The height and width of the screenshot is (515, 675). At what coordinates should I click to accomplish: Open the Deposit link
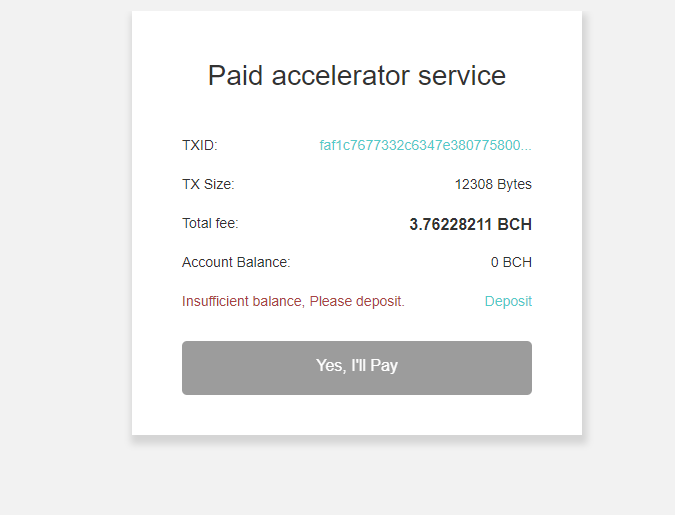pyautogui.click(x=508, y=301)
